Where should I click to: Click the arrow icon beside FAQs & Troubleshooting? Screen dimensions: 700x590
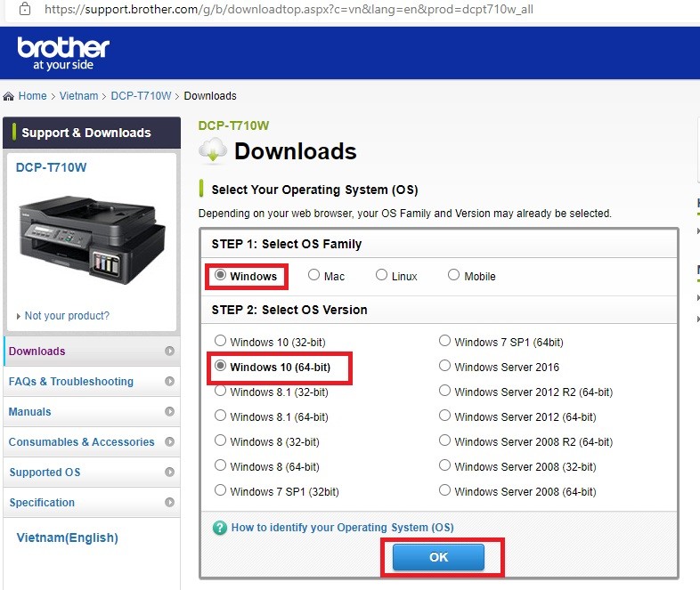point(169,381)
